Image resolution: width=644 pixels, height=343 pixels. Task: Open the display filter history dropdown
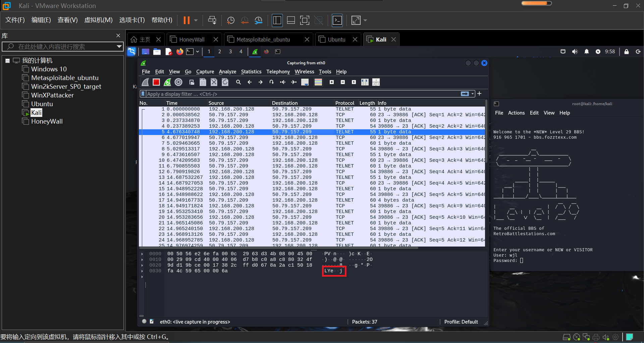click(473, 94)
